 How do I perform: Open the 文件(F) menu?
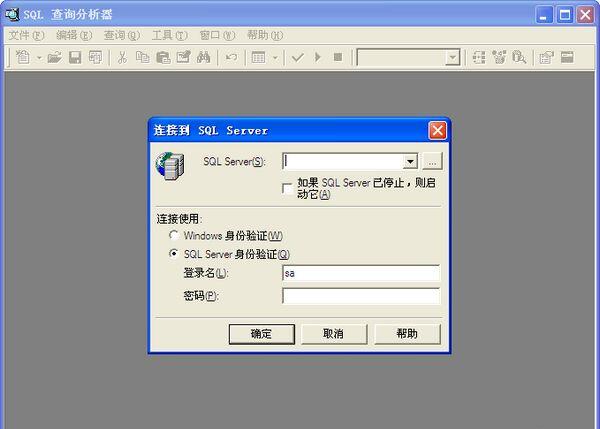(26, 35)
